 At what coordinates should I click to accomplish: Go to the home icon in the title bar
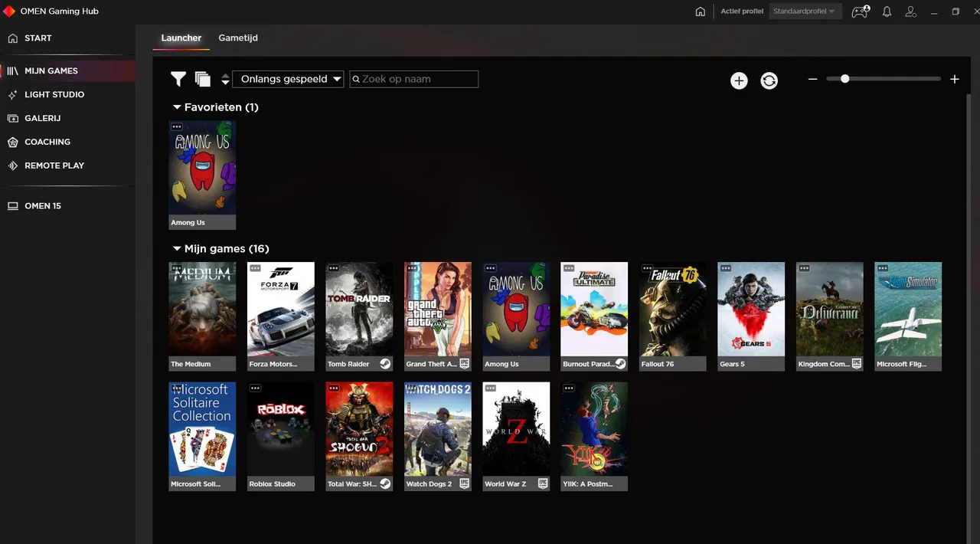tap(700, 11)
